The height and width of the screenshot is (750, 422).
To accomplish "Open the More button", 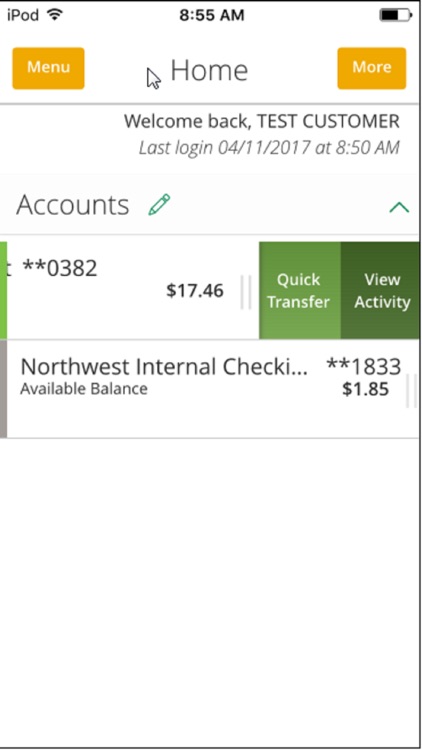I will pos(372,68).
